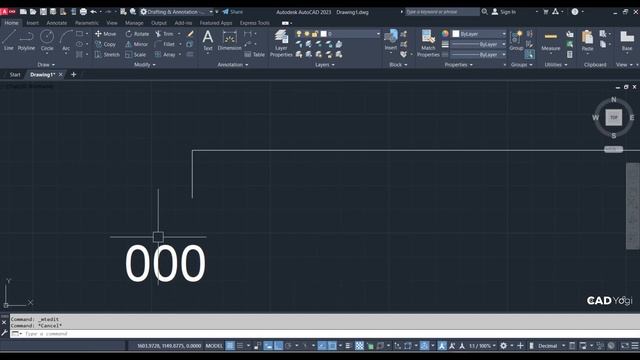Open the Manage ribbon tab
640x360 pixels.
click(134, 23)
